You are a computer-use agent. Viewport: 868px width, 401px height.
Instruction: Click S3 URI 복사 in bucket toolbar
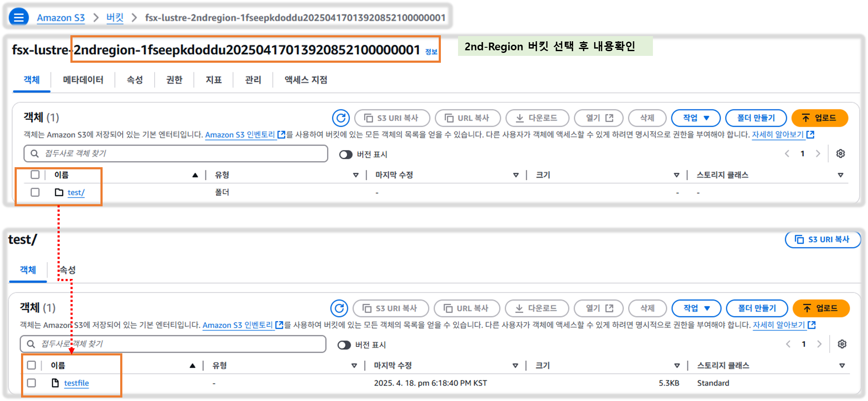[392, 118]
